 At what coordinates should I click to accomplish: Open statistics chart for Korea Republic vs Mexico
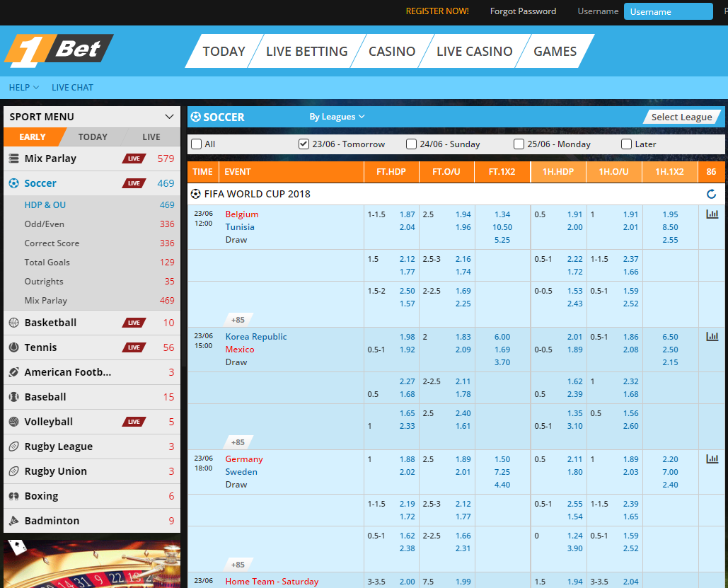tap(712, 336)
